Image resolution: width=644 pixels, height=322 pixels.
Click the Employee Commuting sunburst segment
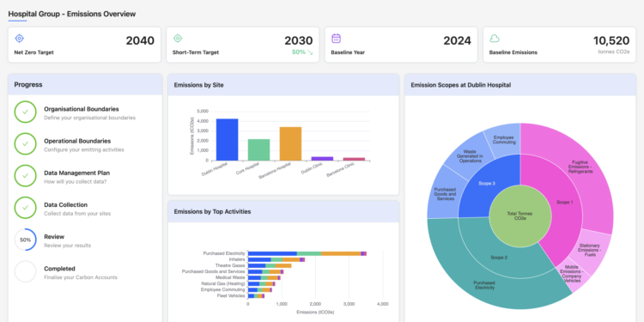click(504, 140)
